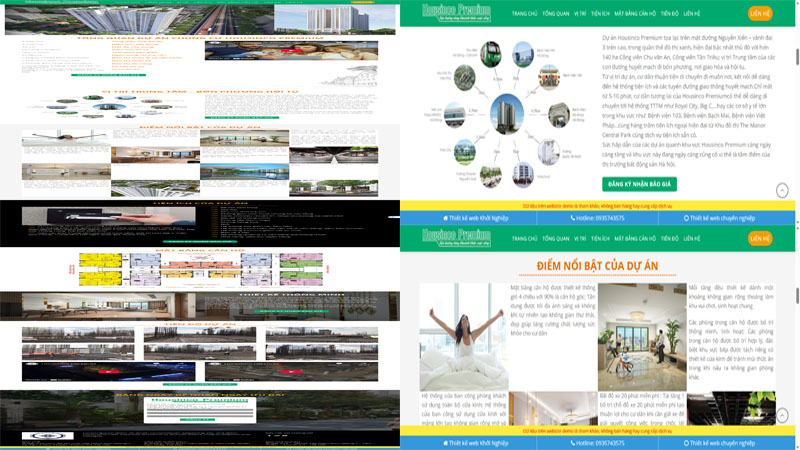
Task: Click colored apartment floor plan in full-page view
Action: [x=201, y=269]
